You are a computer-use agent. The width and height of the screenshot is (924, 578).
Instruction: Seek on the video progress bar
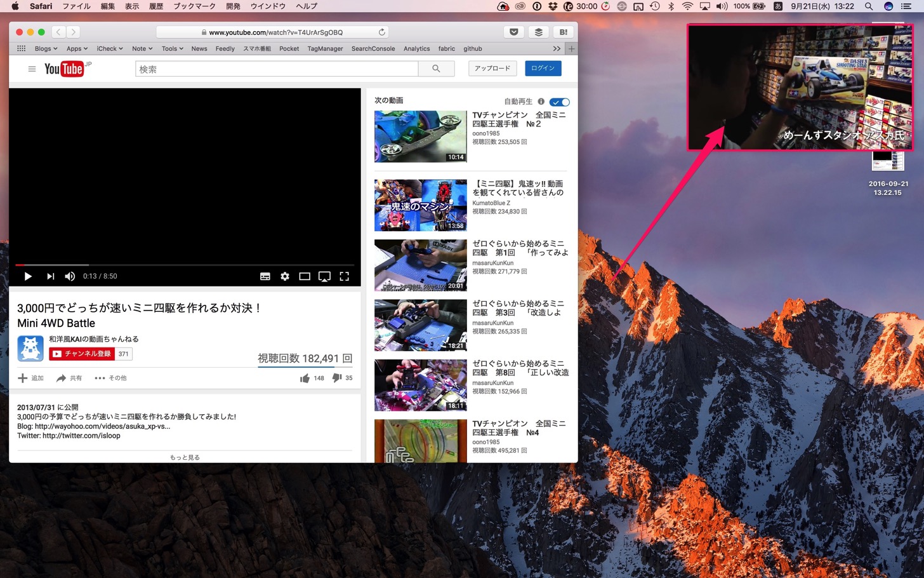[x=185, y=265]
